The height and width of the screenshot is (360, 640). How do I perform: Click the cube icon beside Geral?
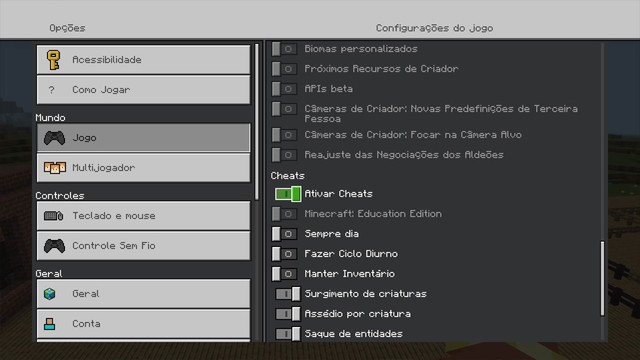click(x=50, y=294)
